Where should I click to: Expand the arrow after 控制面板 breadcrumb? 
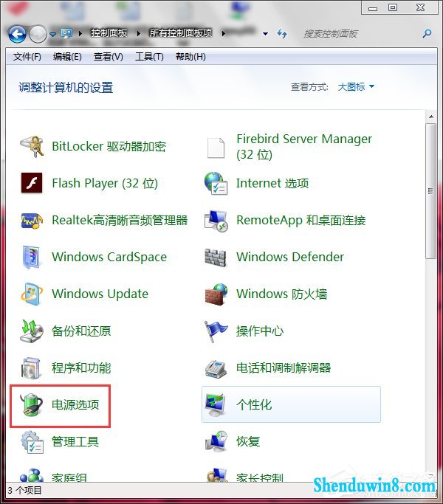click(138, 33)
